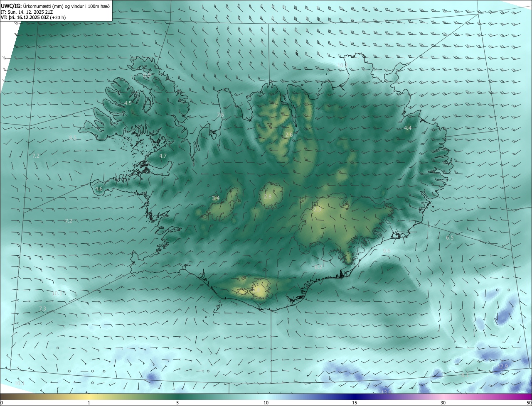Click the title line mentioning Úrkomumætti (mm)
The width and height of the screenshot is (532, 406).
pos(55,5)
